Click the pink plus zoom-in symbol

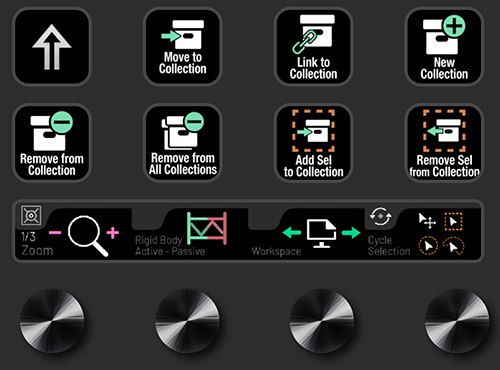click(113, 233)
